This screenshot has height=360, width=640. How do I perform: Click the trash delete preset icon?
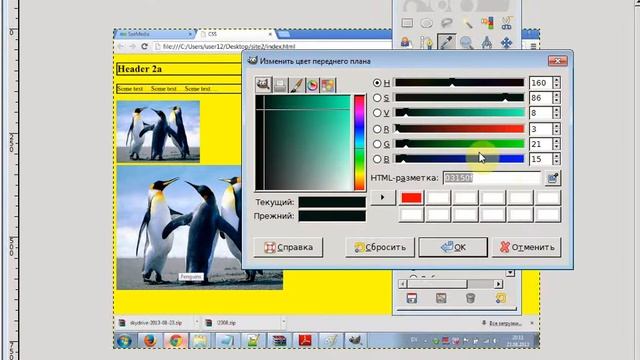[x=470, y=298]
